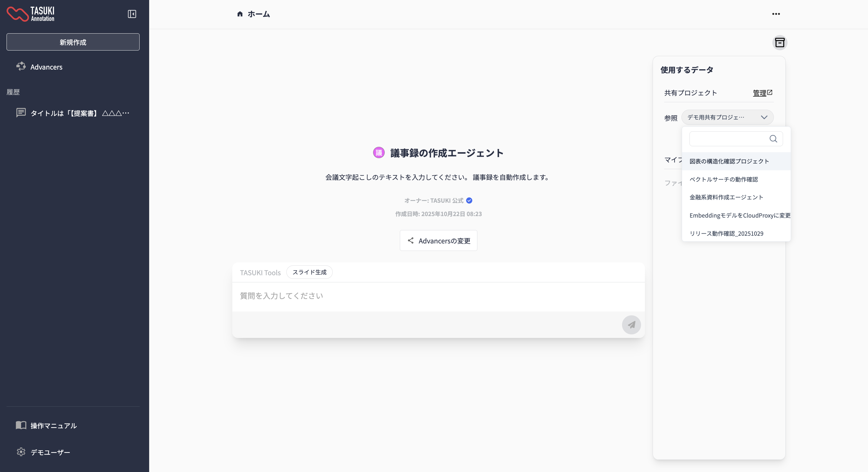This screenshot has width=868, height=472.
Task: Toggle the スライド生成 tool chip
Action: (309, 272)
